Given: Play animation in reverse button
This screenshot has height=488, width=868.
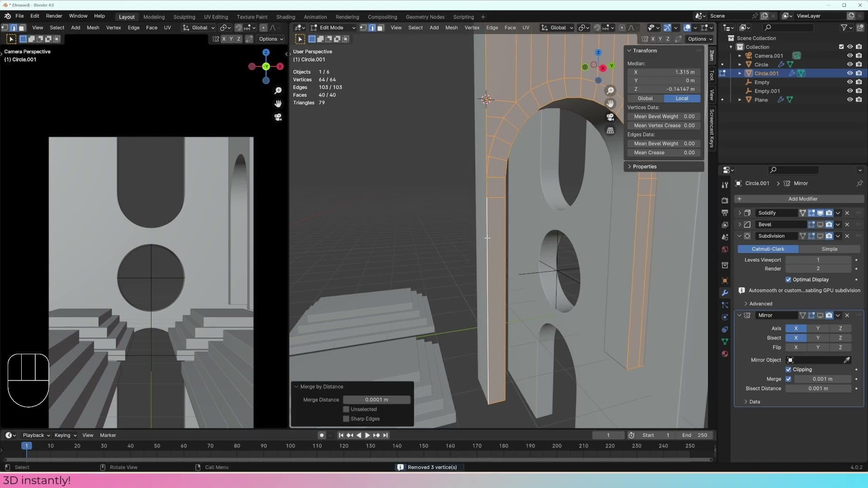Looking at the screenshot, I should coord(359,435).
